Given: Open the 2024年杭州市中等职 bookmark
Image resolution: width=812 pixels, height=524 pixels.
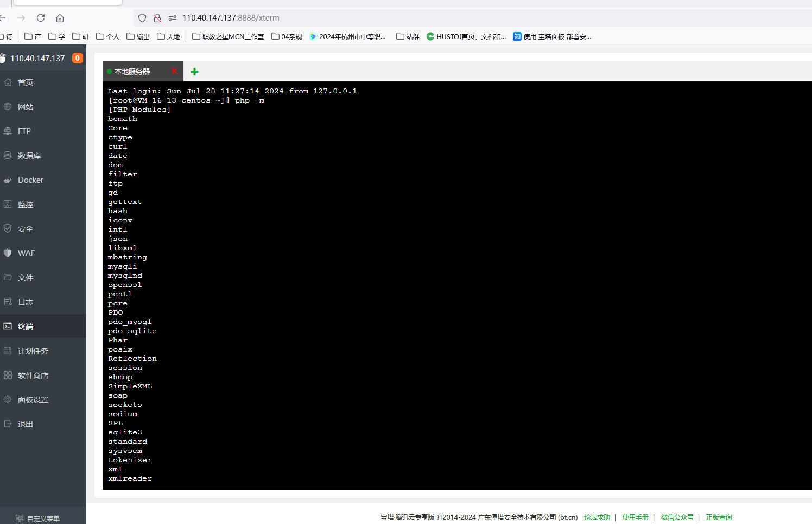Looking at the screenshot, I should [x=347, y=36].
